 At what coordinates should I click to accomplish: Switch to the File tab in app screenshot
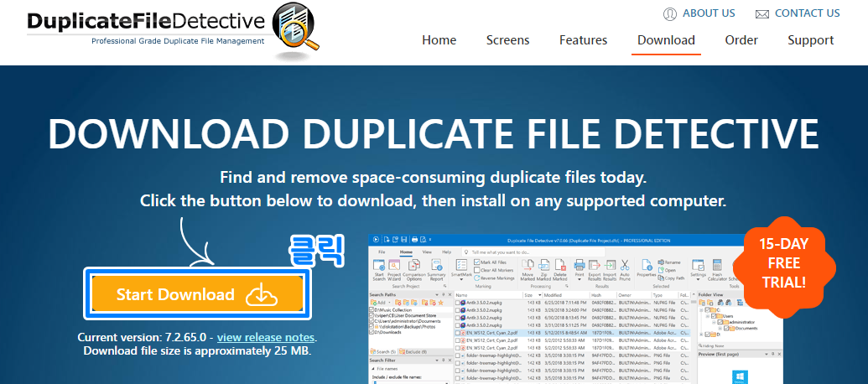click(x=382, y=252)
